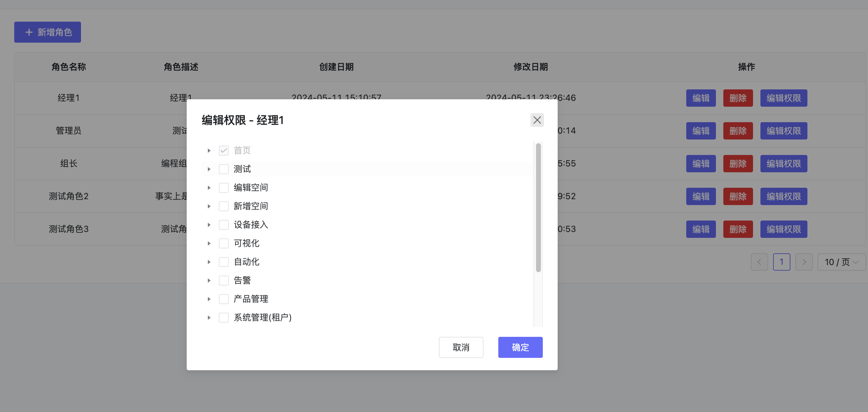Viewport: 868px width, 412px height.
Task: Click the 编辑 button for 经理1
Action: click(x=700, y=98)
